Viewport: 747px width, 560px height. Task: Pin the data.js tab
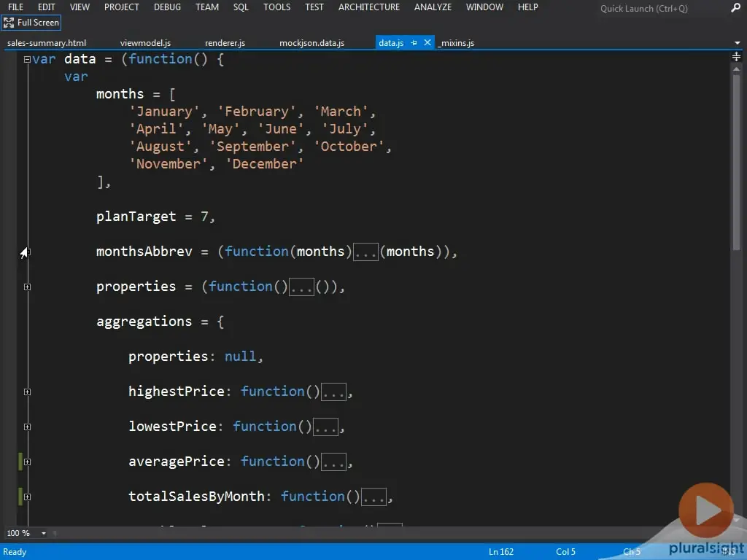click(x=414, y=43)
